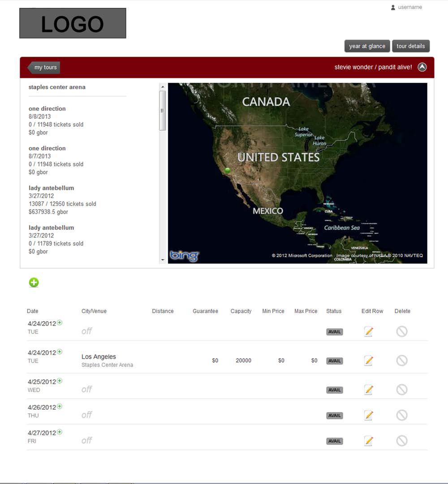Image resolution: width=448 pixels, height=484 pixels.
Task: Click the 20000 capacity value
Action: (243, 360)
